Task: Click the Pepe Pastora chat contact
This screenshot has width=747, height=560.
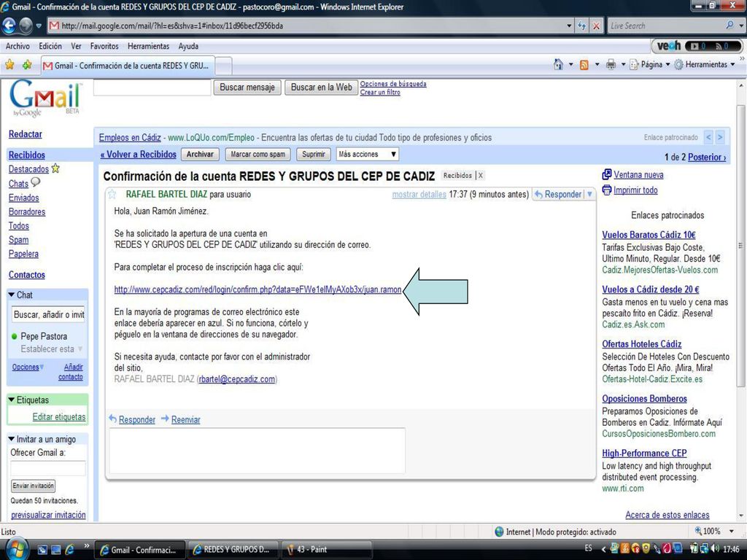Action: 43,336
